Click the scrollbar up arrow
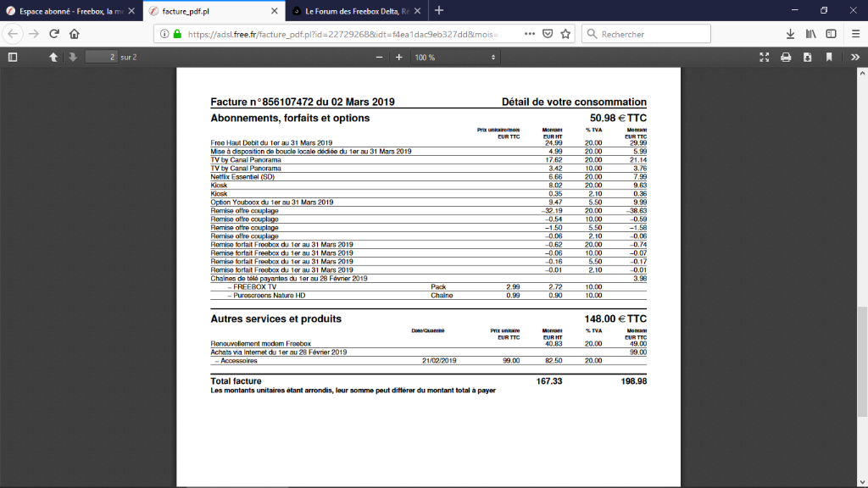868x488 pixels. (862, 73)
